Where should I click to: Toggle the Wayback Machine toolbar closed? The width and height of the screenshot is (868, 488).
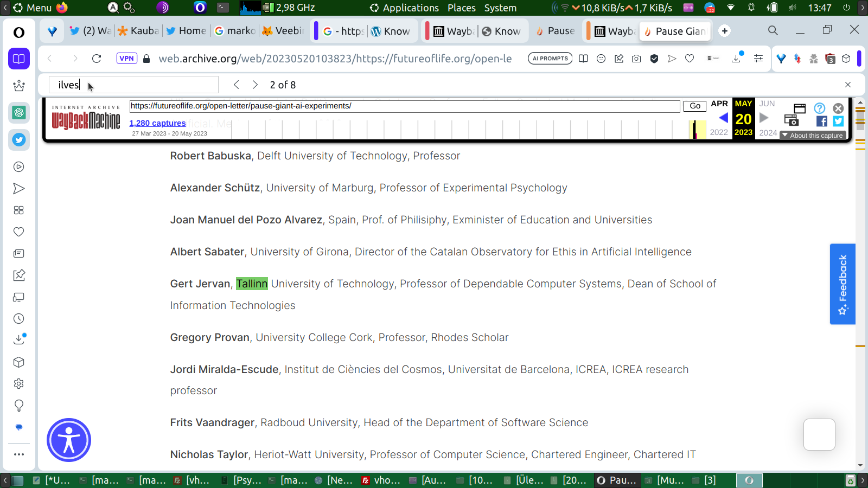(838, 108)
